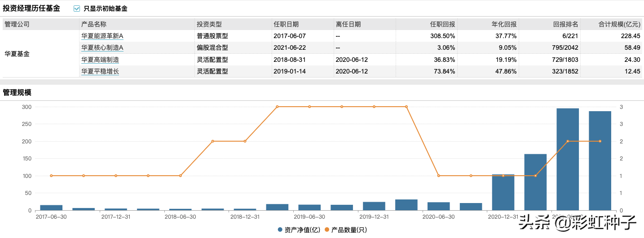Select the 795/2042 ranking cell
Screen dimensions: 644x238
[565, 48]
